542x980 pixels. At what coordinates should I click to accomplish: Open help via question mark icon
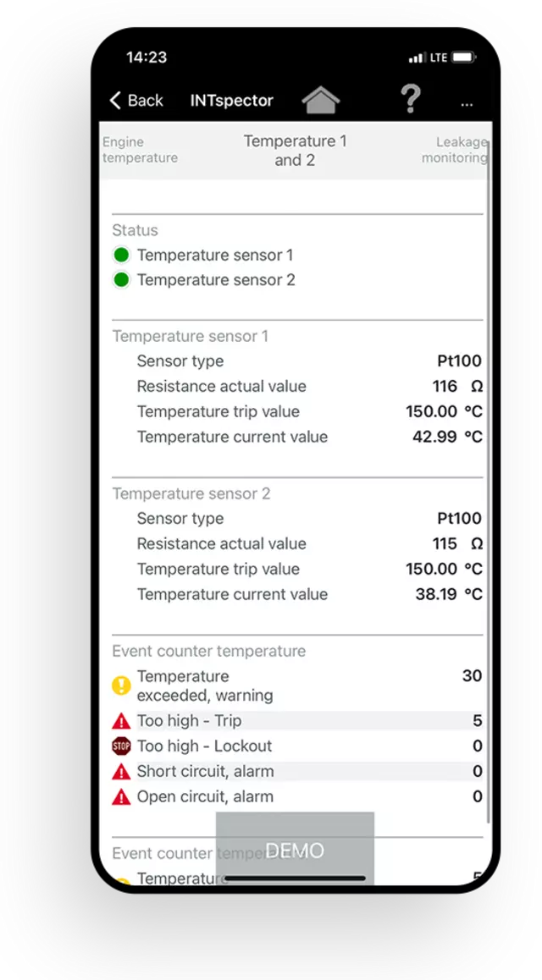click(x=410, y=99)
